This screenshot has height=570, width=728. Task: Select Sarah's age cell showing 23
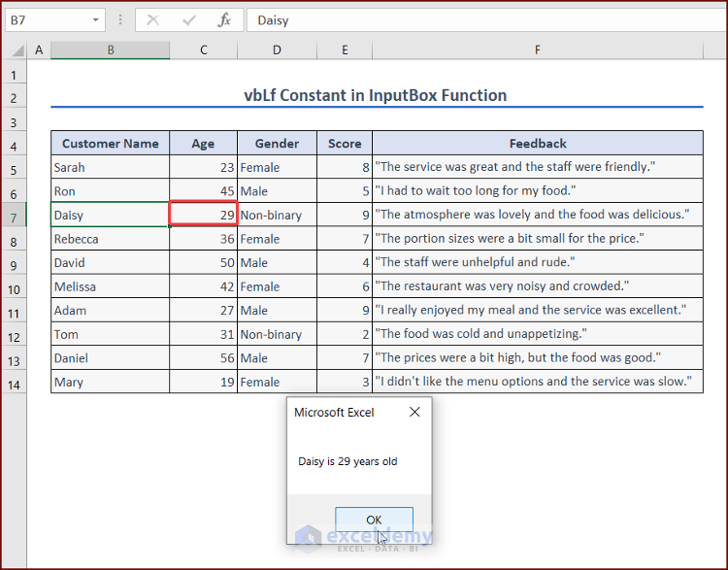click(204, 167)
